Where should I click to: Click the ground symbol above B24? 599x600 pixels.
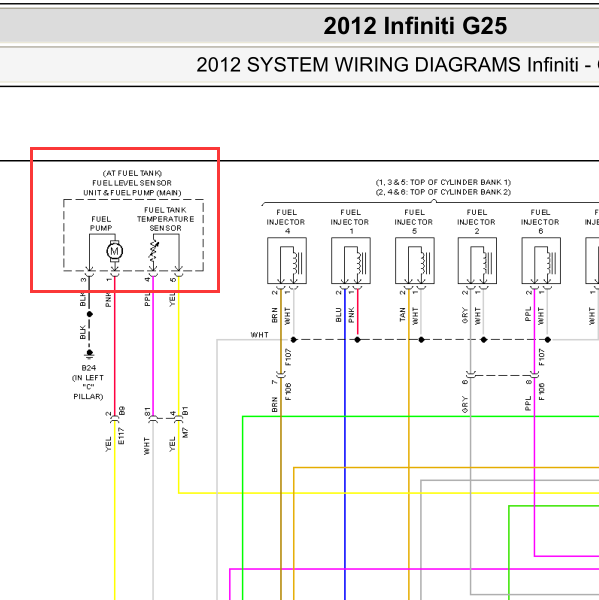[x=90, y=355]
